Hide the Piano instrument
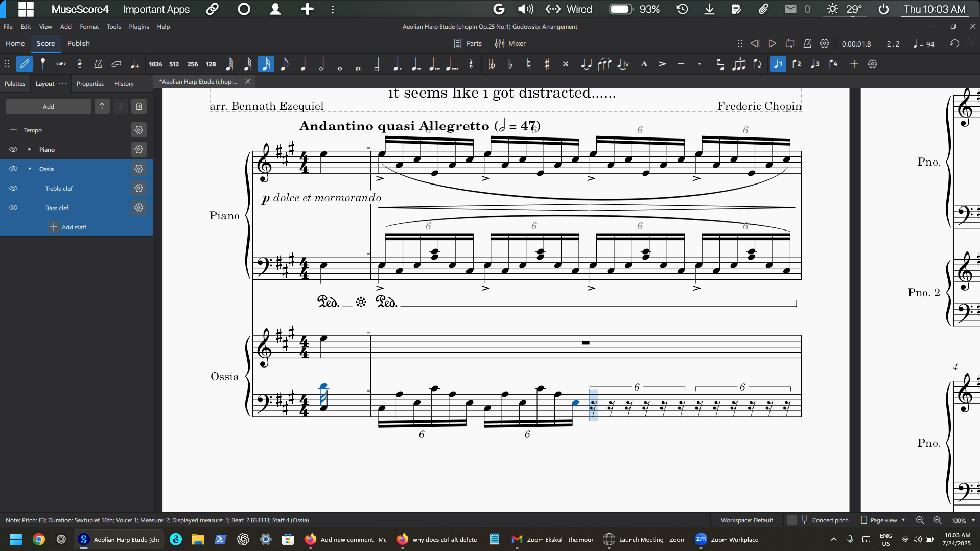 [13, 150]
